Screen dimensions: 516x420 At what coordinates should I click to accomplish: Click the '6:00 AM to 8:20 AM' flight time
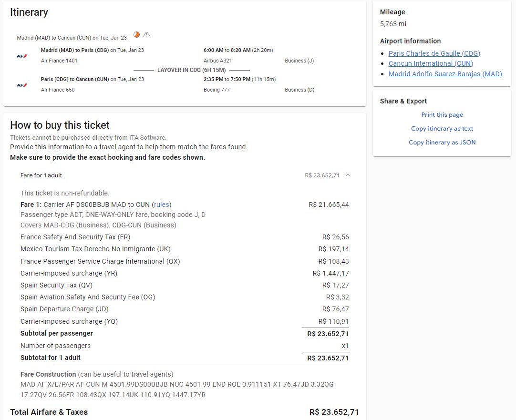point(227,51)
